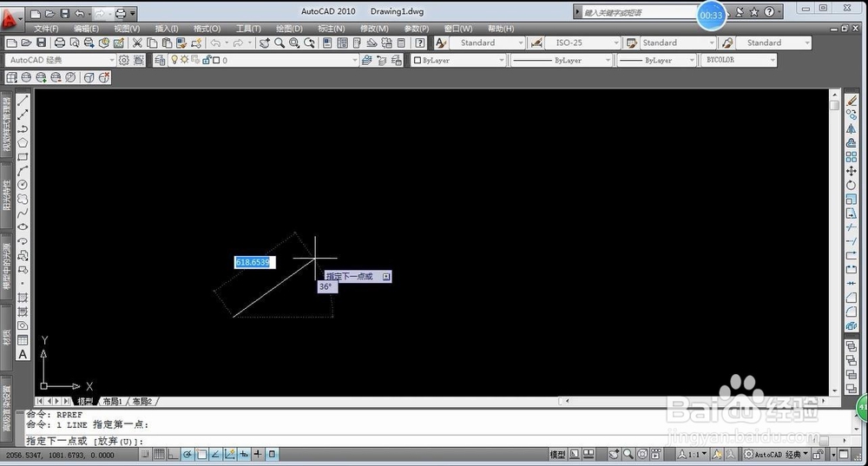Click the keyword search box
This screenshot has height=466, width=868.
click(x=638, y=12)
